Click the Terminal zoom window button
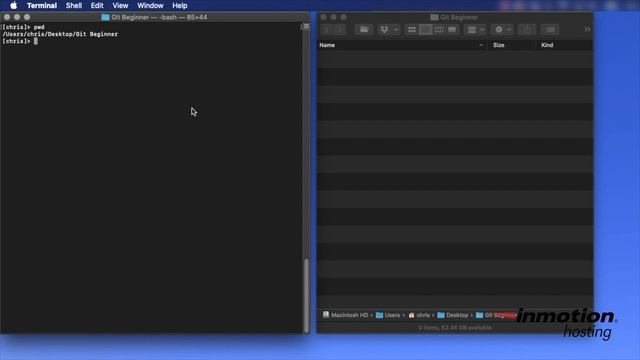The image size is (640, 360). pos(27,17)
